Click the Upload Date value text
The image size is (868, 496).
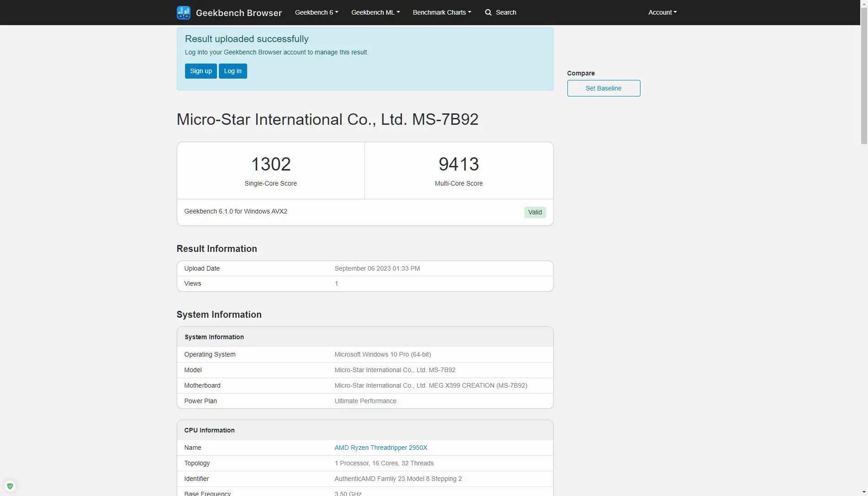pos(377,268)
